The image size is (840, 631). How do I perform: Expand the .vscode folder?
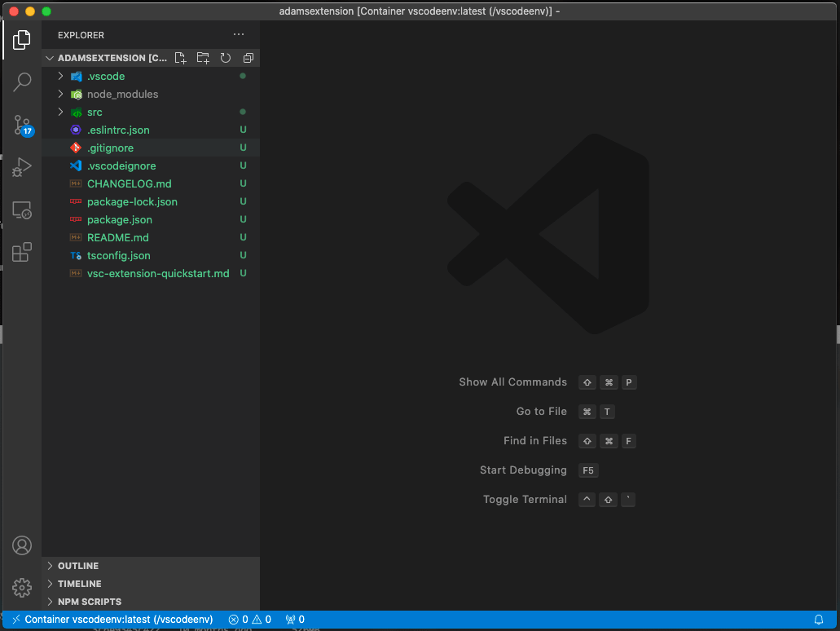click(151, 76)
